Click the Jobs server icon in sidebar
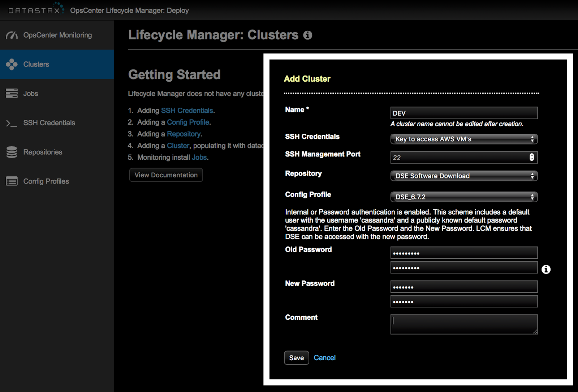This screenshot has width=578, height=392. point(12,93)
